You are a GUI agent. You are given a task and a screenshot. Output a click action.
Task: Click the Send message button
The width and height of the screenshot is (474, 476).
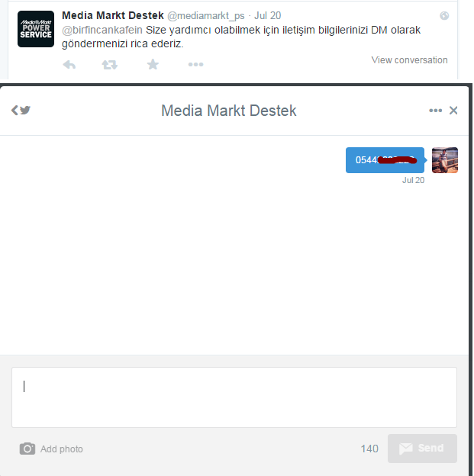click(x=422, y=449)
